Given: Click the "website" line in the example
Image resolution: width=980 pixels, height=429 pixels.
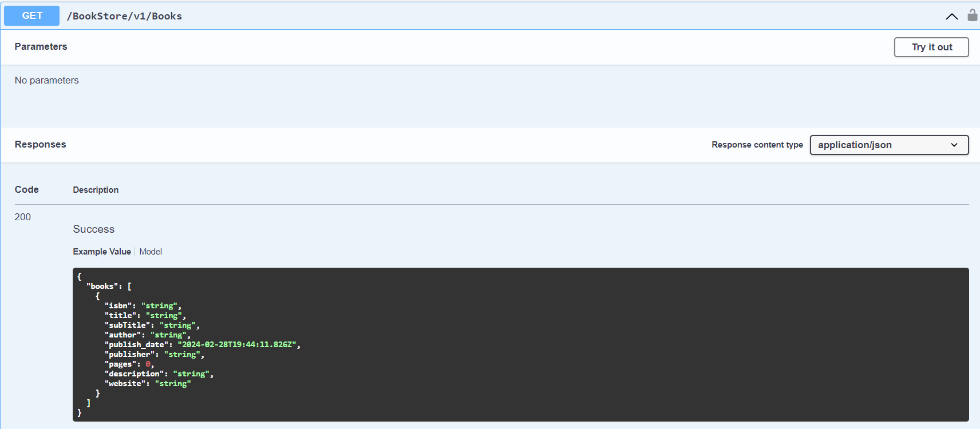Looking at the screenshot, I should coord(148,383).
